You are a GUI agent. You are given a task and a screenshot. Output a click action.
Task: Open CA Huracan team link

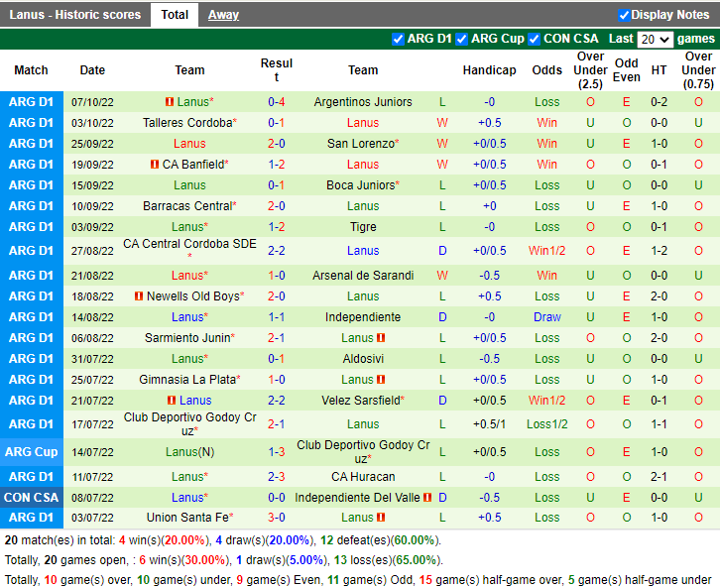(363, 477)
